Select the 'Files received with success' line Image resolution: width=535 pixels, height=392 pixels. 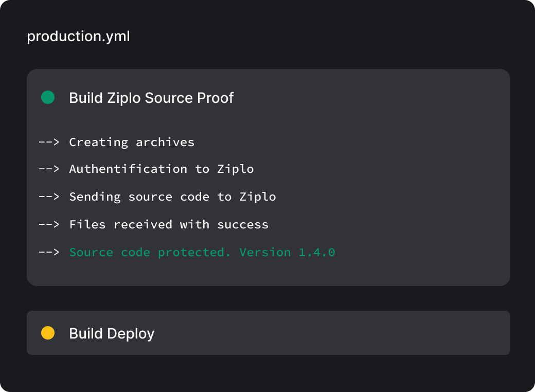click(x=169, y=224)
